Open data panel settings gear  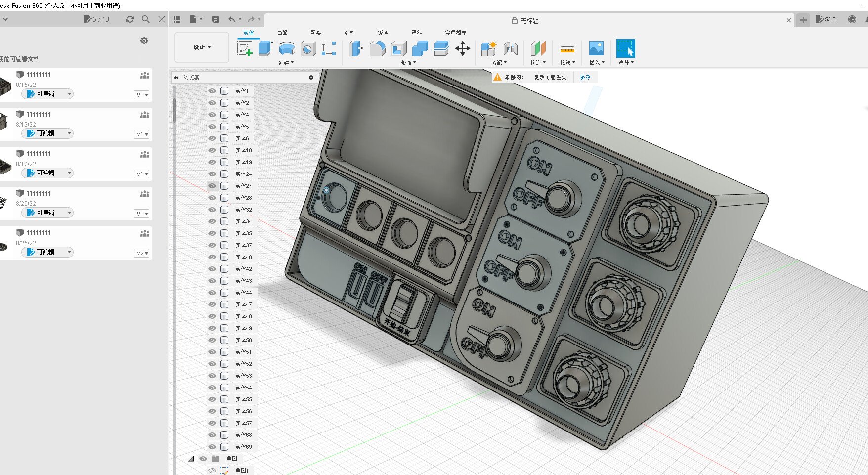coord(144,41)
